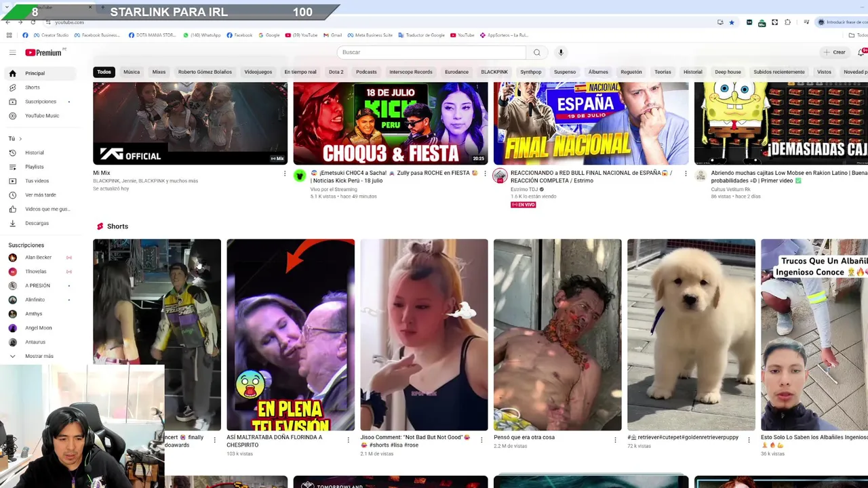Expand the Tú section chevron
The width and height of the screenshot is (868, 488).
pos(20,139)
